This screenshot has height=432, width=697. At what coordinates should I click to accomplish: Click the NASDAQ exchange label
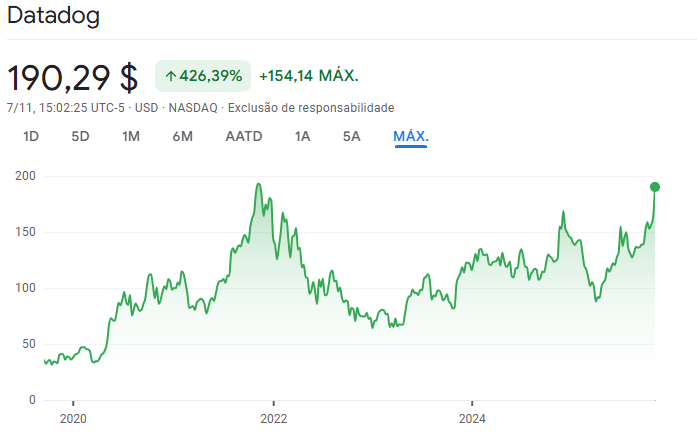pos(192,107)
